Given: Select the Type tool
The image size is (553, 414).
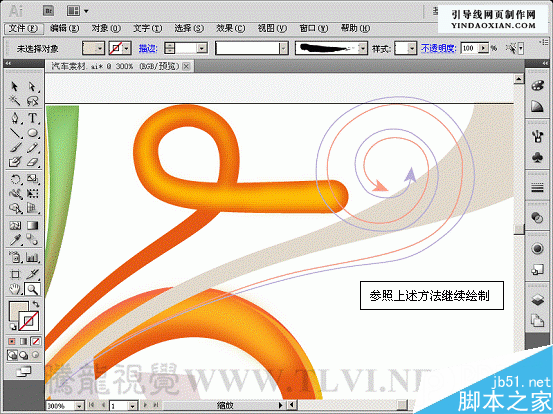Looking at the screenshot, I should pyautogui.click(x=32, y=118).
